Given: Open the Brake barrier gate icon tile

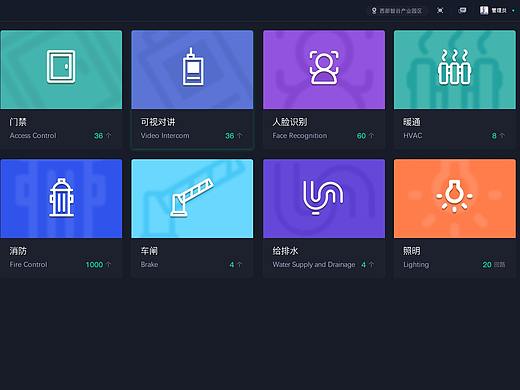Looking at the screenshot, I should point(192,198).
